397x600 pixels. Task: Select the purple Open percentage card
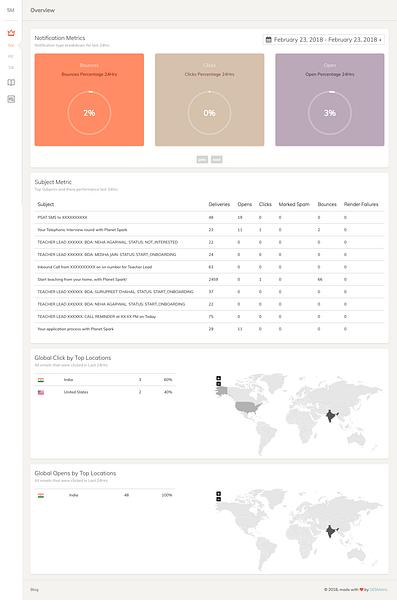(330, 99)
